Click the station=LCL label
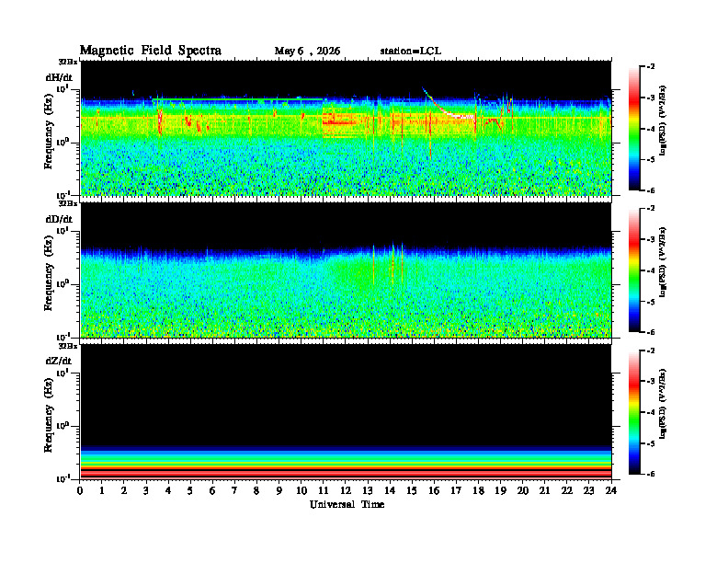The height and width of the screenshot is (563, 728). click(x=411, y=52)
